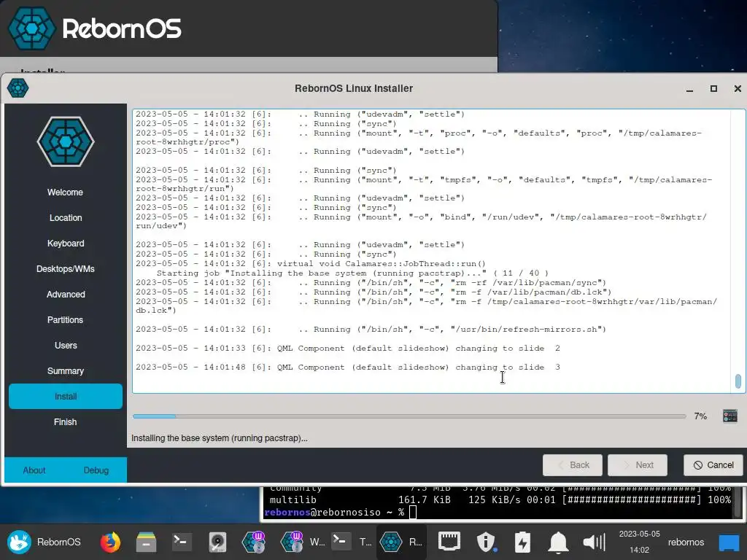Open the RebornOS start menu
Viewport: 747px width, 560px height.
click(x=44, y=542)
